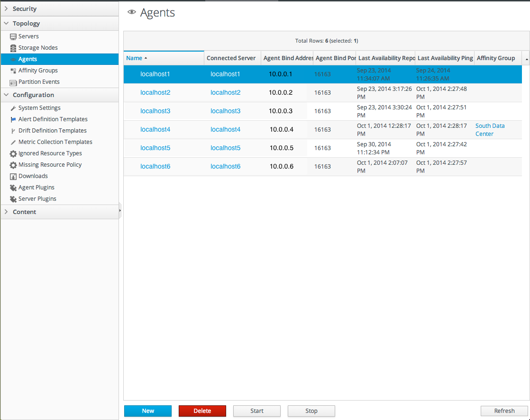Click the Partition Events icon
This screenshot has width=530, height=420.
[x=13, y=82]
